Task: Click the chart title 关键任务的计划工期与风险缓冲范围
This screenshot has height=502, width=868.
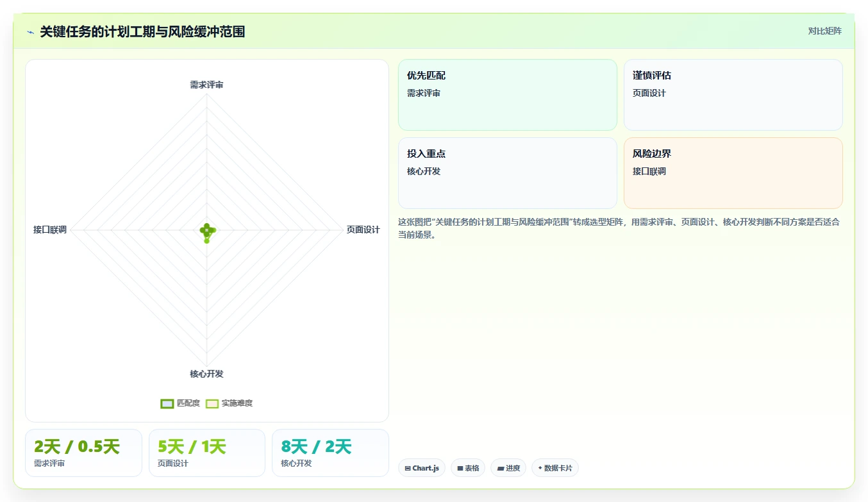Action: pos(142,31)
